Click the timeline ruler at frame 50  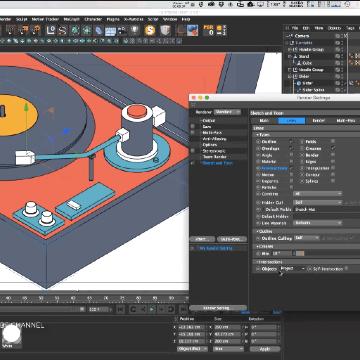[40, 298]
